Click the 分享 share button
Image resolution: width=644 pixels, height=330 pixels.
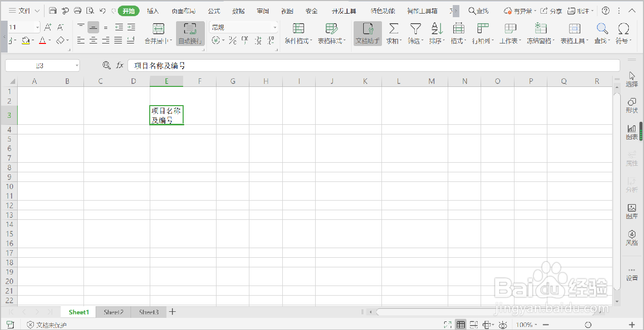[x=556, y=10]
